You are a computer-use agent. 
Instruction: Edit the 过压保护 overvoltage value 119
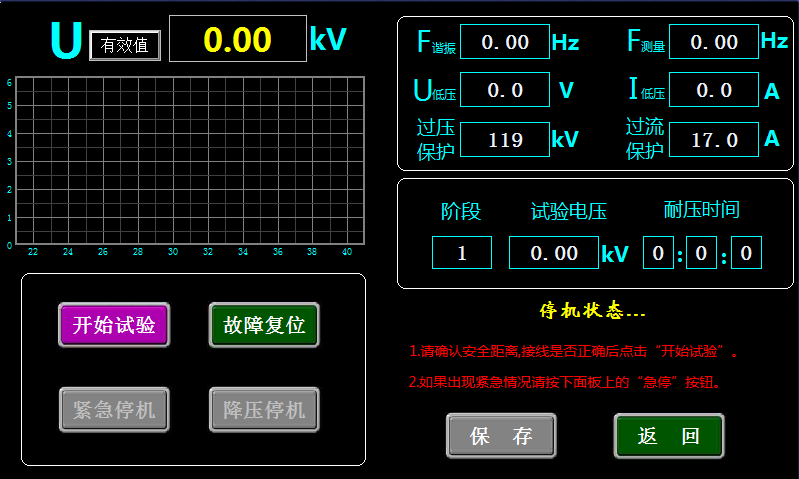[505, 139]
